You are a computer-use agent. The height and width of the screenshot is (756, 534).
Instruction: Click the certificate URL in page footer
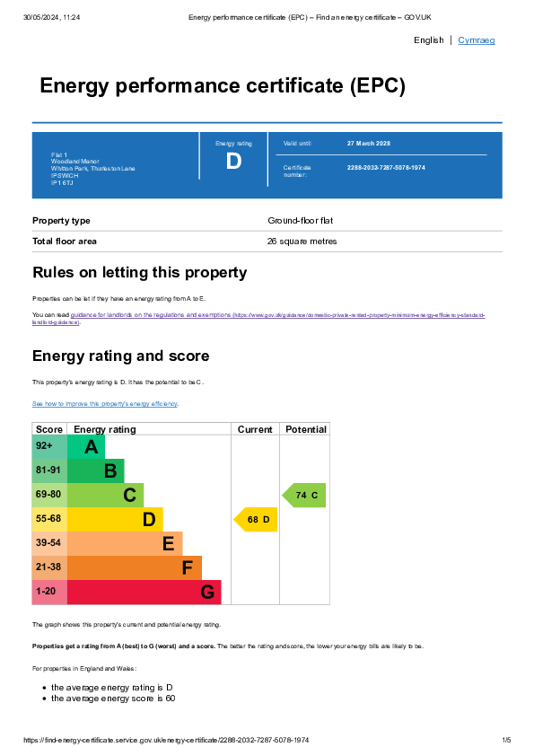(166, 740)
